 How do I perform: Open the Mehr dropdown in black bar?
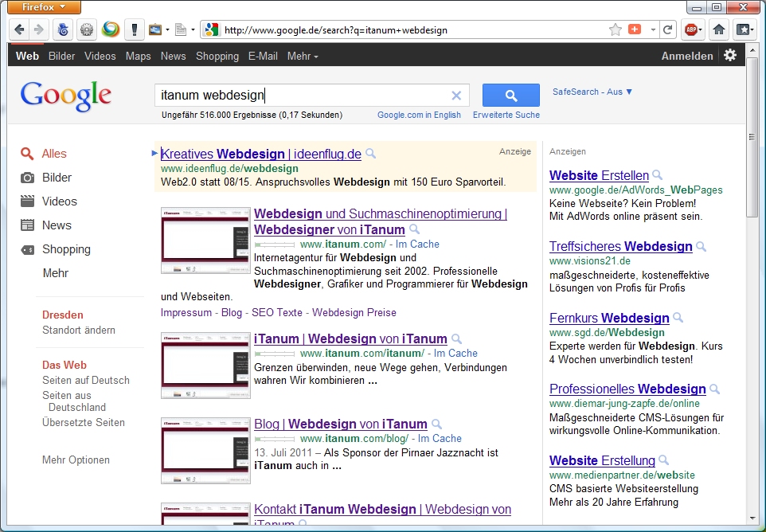click(x=303, y=57)
